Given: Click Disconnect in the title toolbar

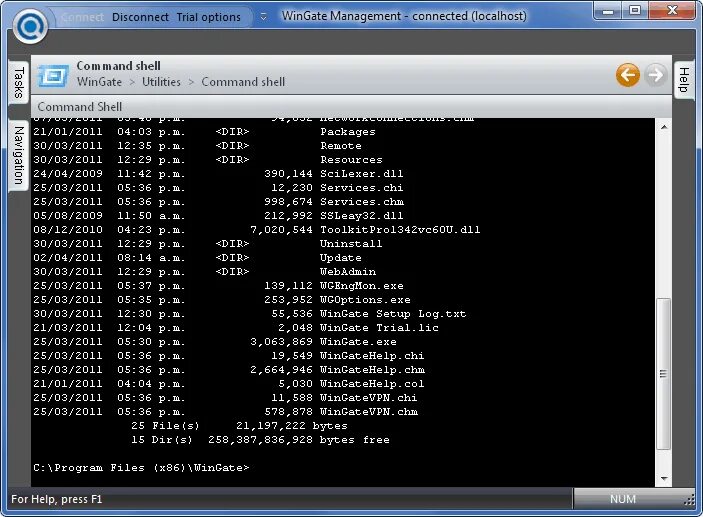Looking at the screenshot, I should (x=140, y=17).
